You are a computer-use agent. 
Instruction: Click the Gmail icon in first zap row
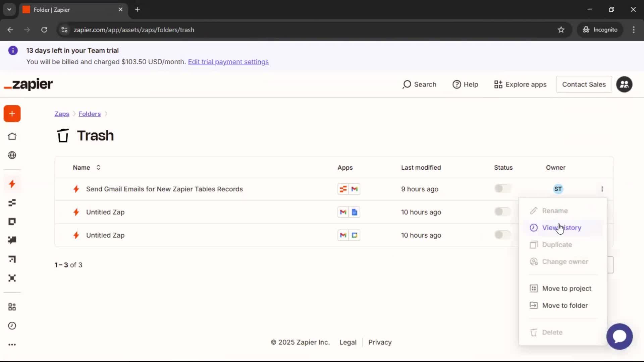coord(355,189)
